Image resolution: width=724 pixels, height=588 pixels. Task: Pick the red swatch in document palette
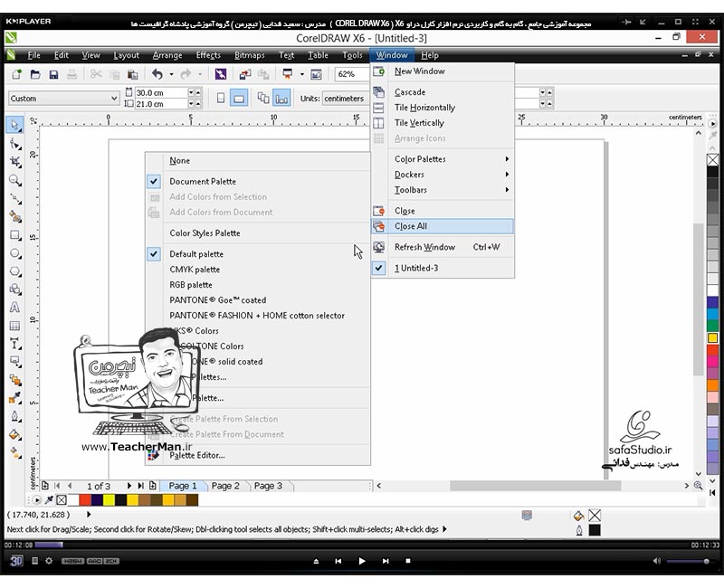click(85, 500)
